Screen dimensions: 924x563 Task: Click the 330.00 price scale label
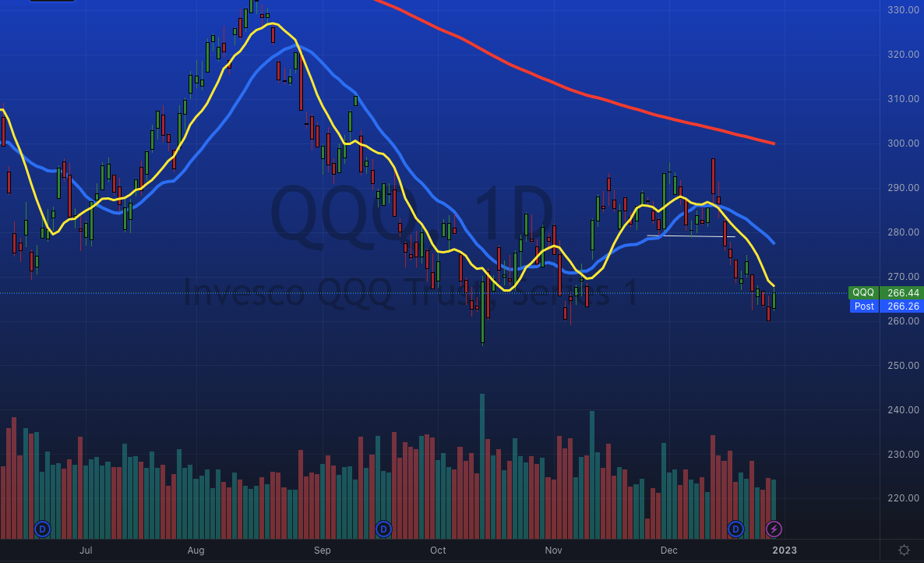[904, 10]
